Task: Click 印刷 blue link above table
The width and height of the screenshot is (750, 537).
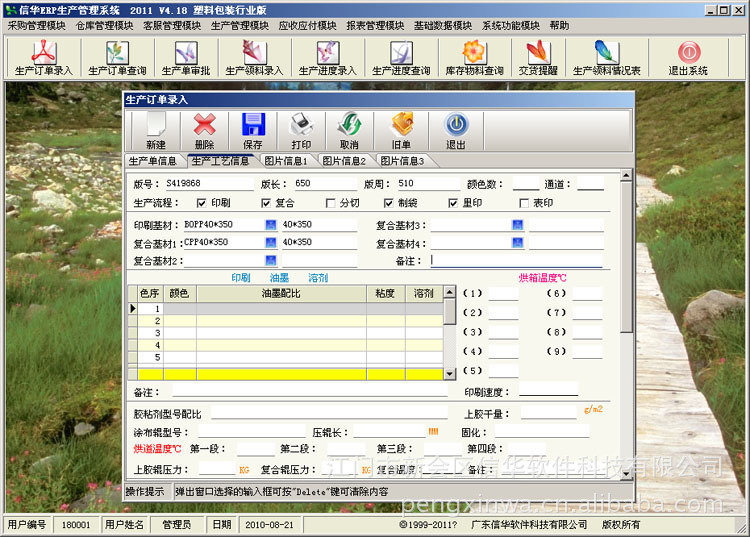Action: click(241, 278)
